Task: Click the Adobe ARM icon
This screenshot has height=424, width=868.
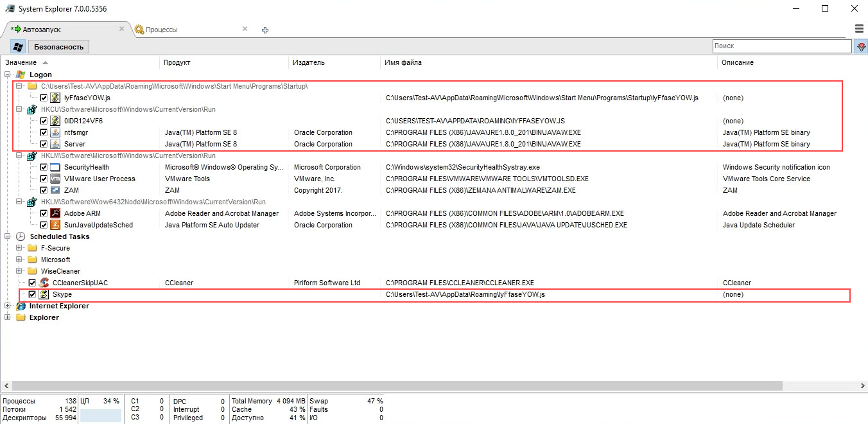Action: click(x=55, y=213)
